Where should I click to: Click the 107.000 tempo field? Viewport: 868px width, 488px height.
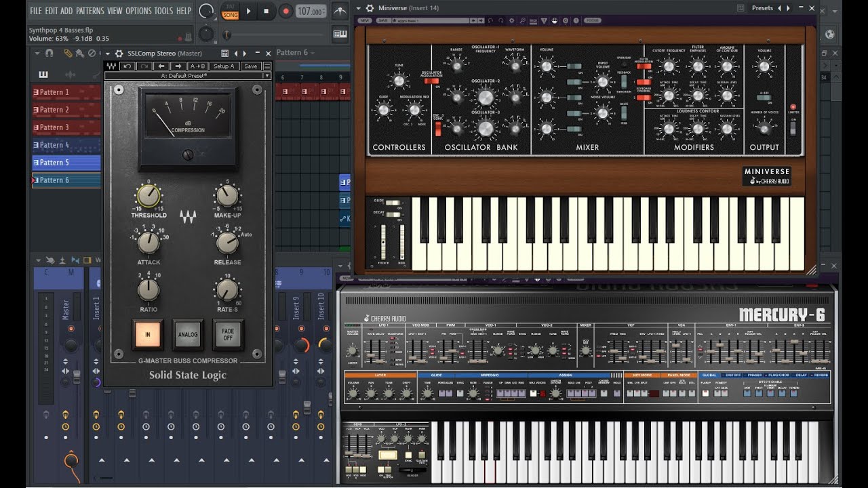tap(311, 12)
